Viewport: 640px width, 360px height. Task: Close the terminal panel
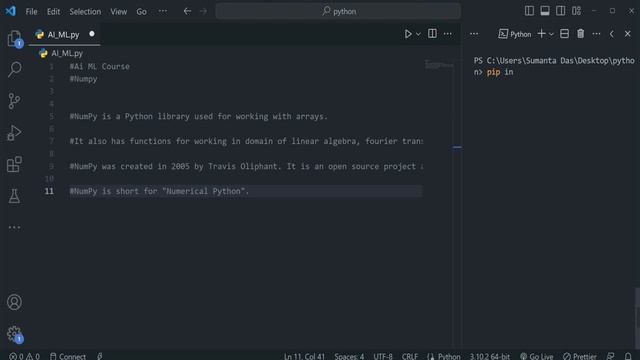[x=627, y=34]
